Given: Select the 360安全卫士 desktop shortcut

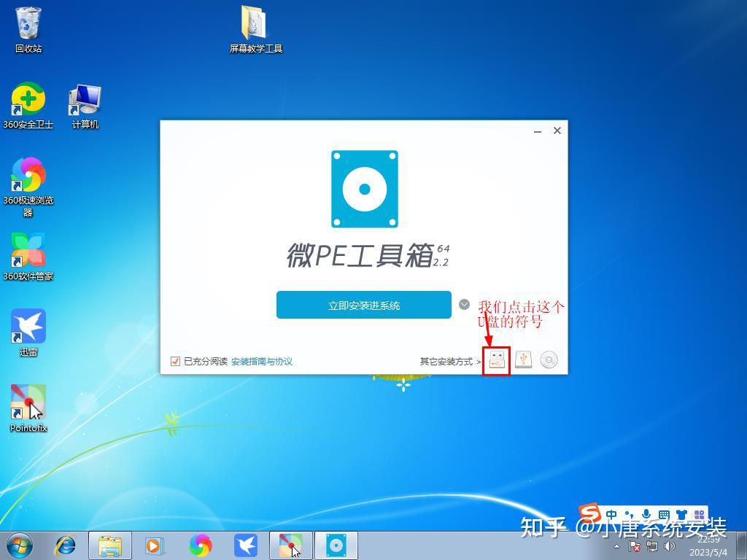Looking at the screenshot, I should coord(28,106).
